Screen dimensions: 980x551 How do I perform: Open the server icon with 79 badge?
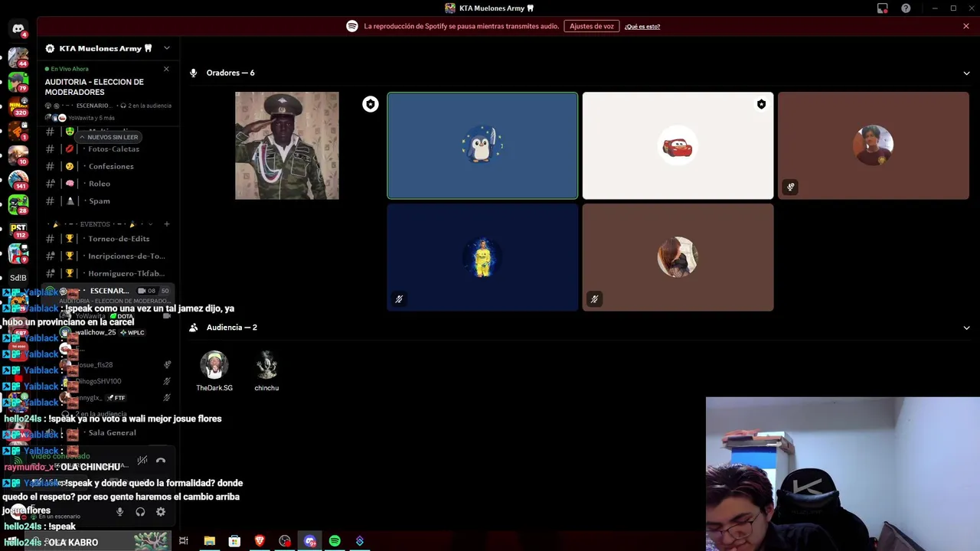[x=18, y=81]
